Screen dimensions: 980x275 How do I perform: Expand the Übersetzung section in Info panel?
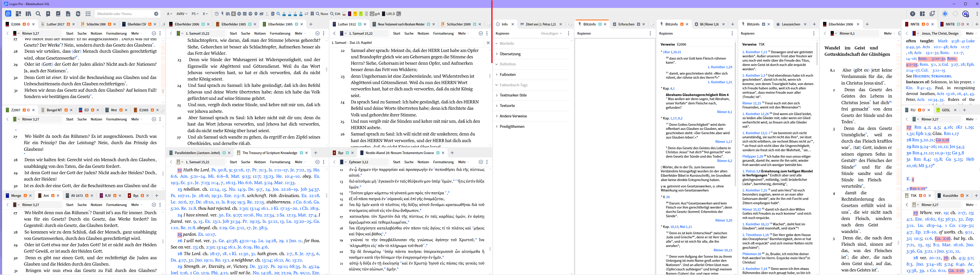tap(510, 54)
